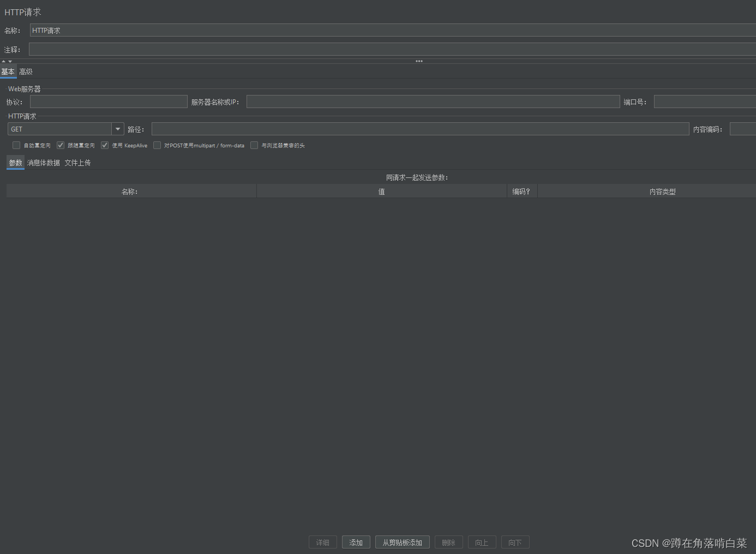The width and height of the screenshot is (756, 554).
Task: Click the 删除 button
Action: point(449,543)
